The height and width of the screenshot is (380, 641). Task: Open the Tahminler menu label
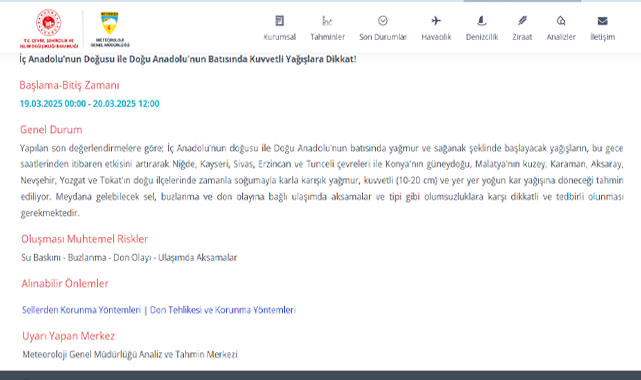coord(327,37)
